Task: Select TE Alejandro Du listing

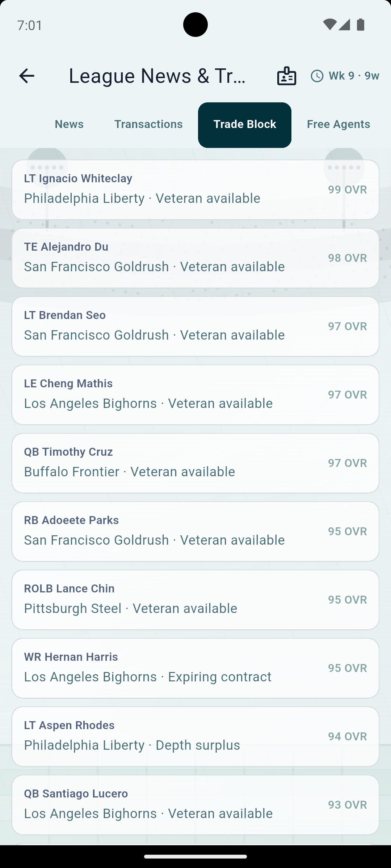Action: pyautogui.click(x=195, y=258)
